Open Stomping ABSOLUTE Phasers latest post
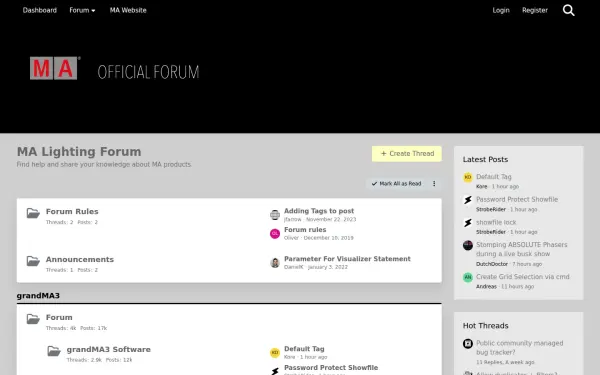 (x=522, y=249)
